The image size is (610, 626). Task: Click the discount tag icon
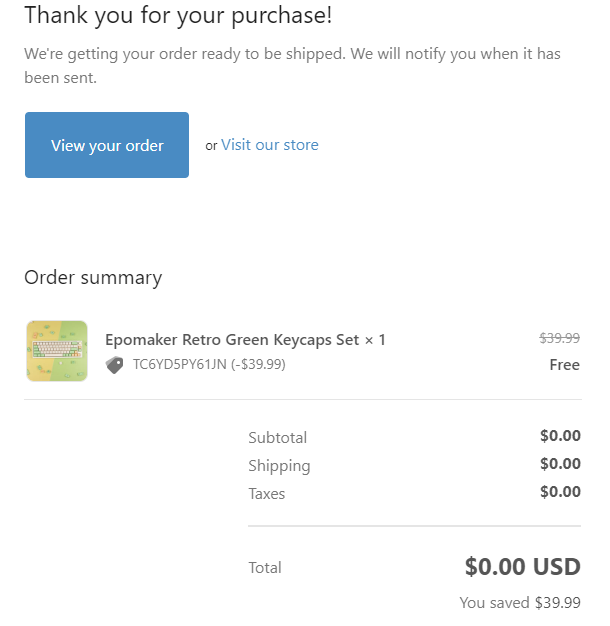tap(115, 365)
